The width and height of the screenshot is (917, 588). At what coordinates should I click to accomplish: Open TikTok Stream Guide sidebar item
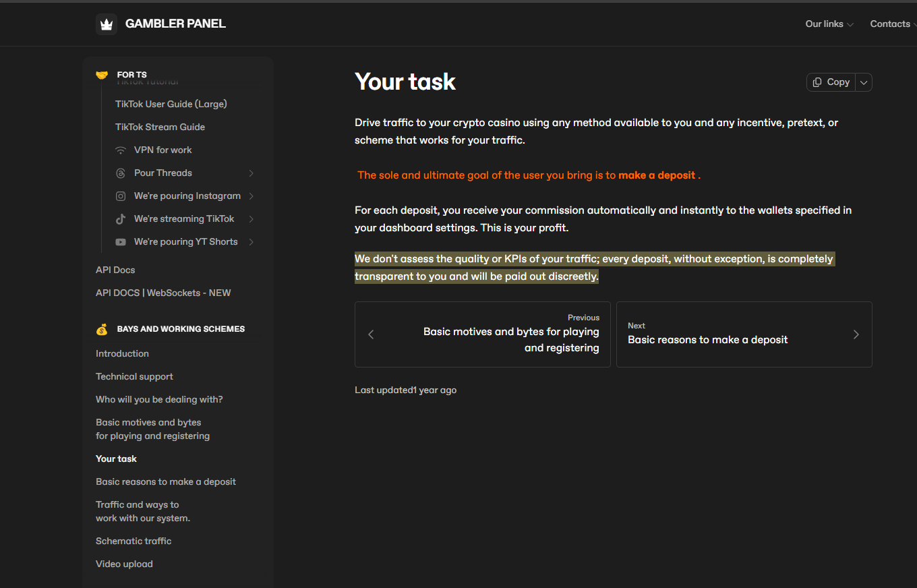point(160,127)
